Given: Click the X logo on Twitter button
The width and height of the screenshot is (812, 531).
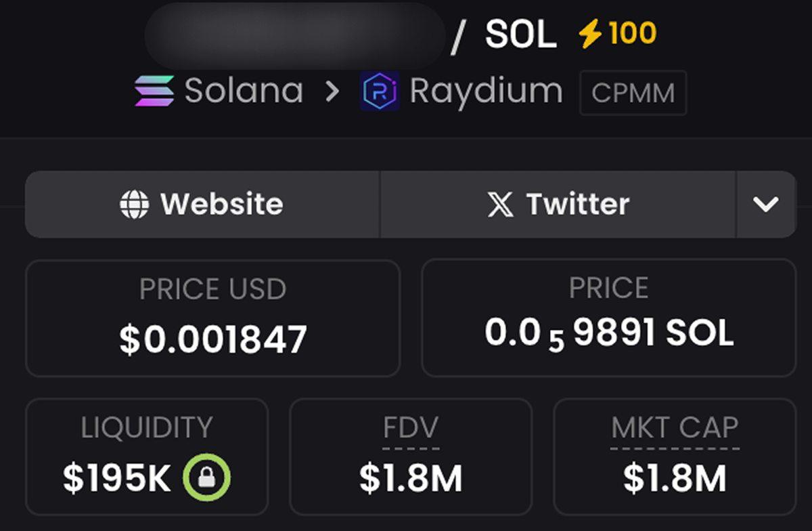Looking at the screenshot, I should coord(501,205).
